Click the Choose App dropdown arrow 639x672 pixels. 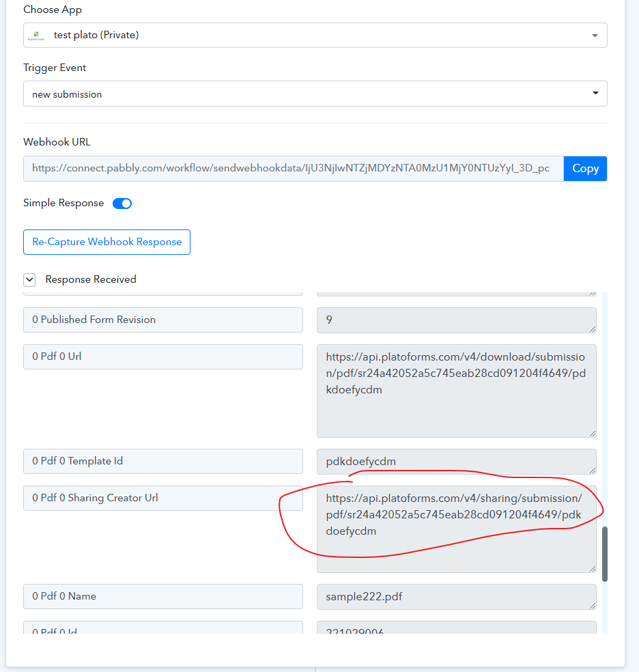pos(595,36)
